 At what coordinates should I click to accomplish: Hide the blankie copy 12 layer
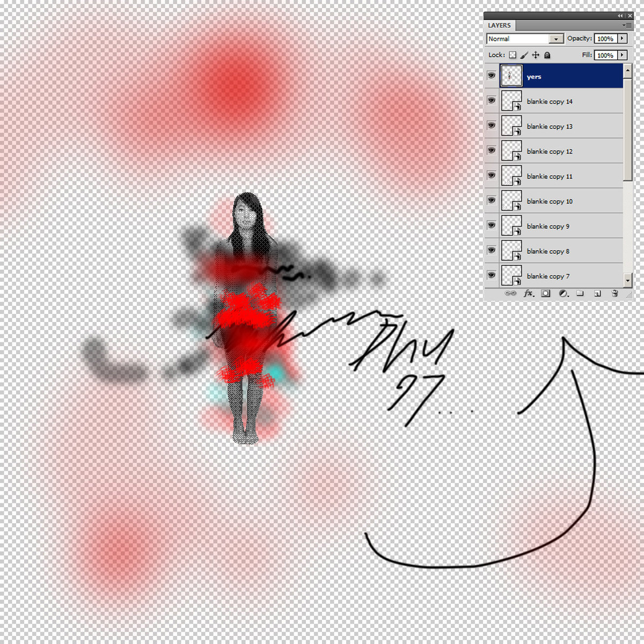click(492, 151)
